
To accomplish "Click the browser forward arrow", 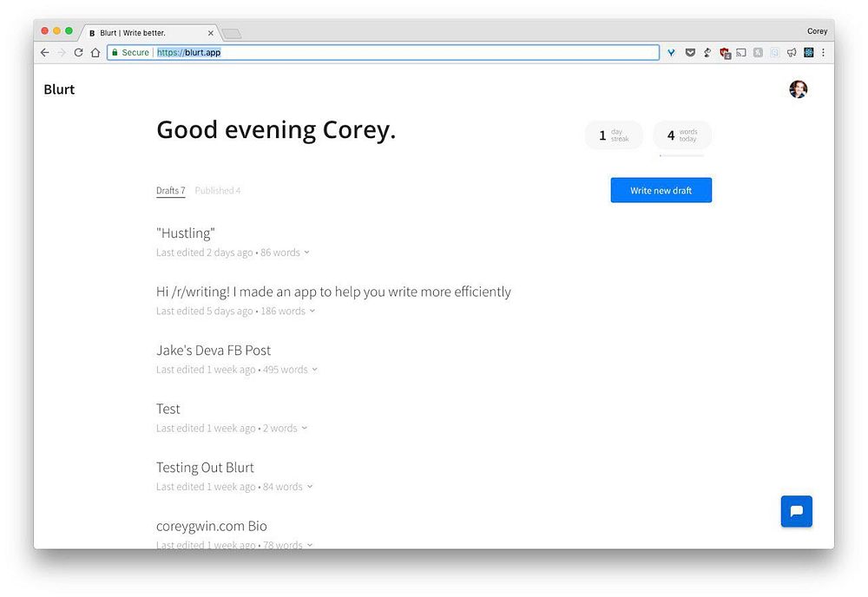I will 62,53.
